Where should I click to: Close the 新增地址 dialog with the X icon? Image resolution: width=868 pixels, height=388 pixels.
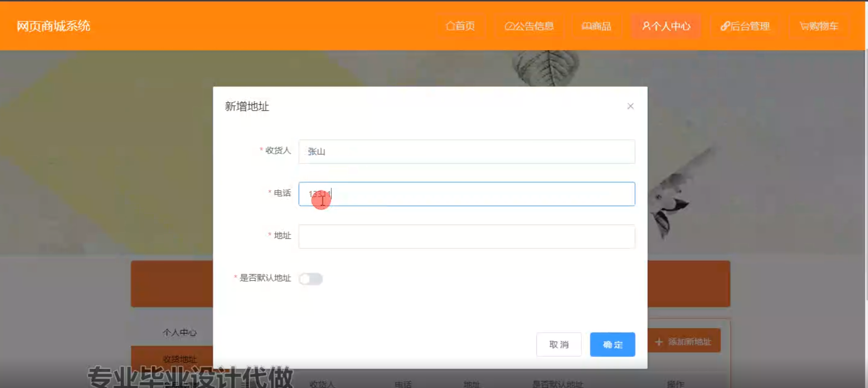631,106
